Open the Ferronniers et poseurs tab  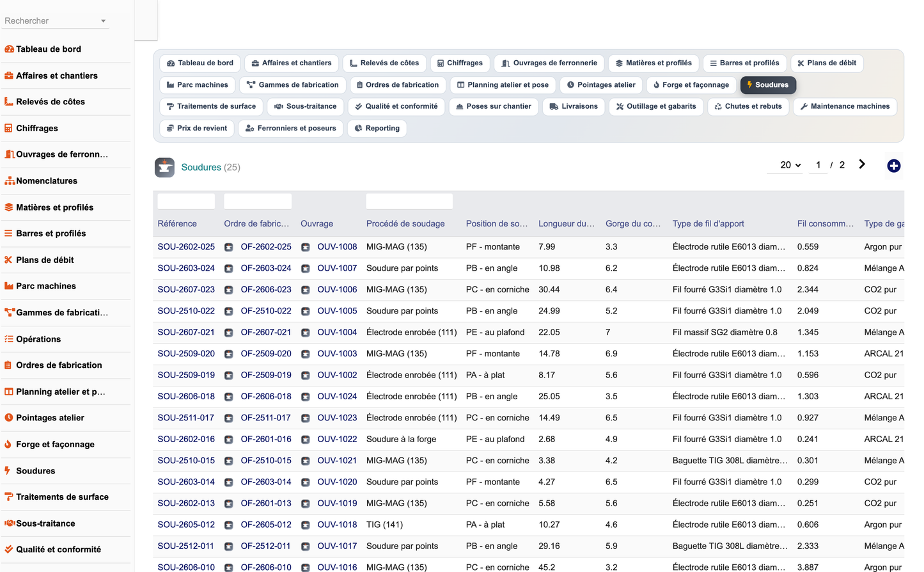291,129
